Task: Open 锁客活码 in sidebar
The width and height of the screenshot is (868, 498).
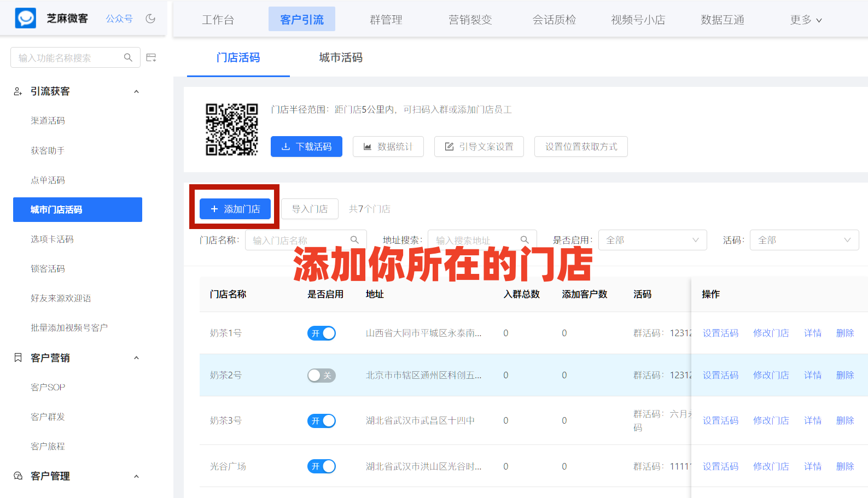Action: point(48,268)
